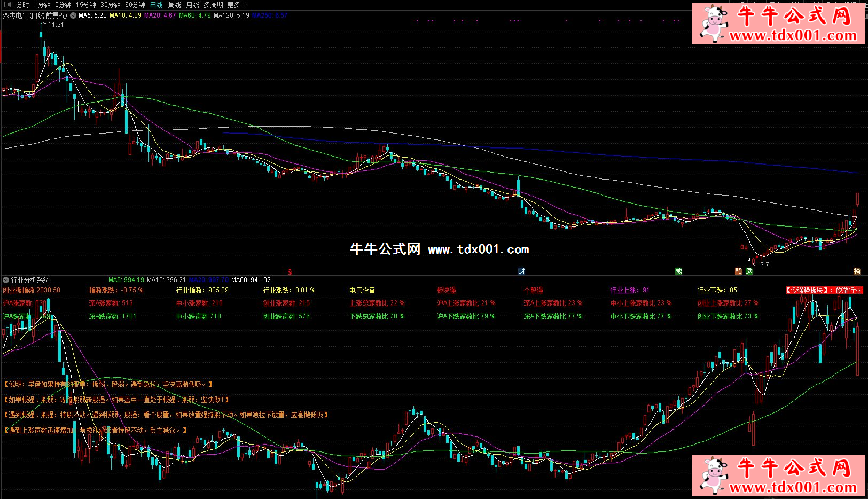This screenshot has width=868, height=499.
Task: Click indicator MA10: 996.21 value
Action: click(167, 280)
